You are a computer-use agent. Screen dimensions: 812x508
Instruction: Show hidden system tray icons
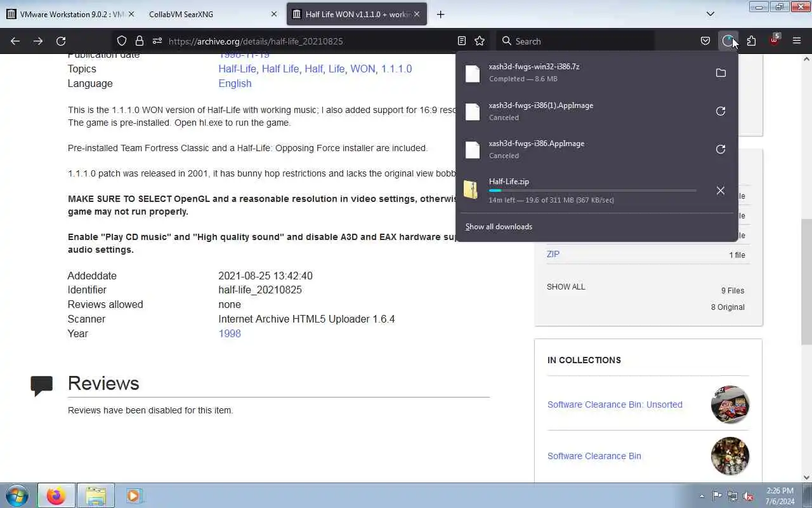tap(702, 497)
